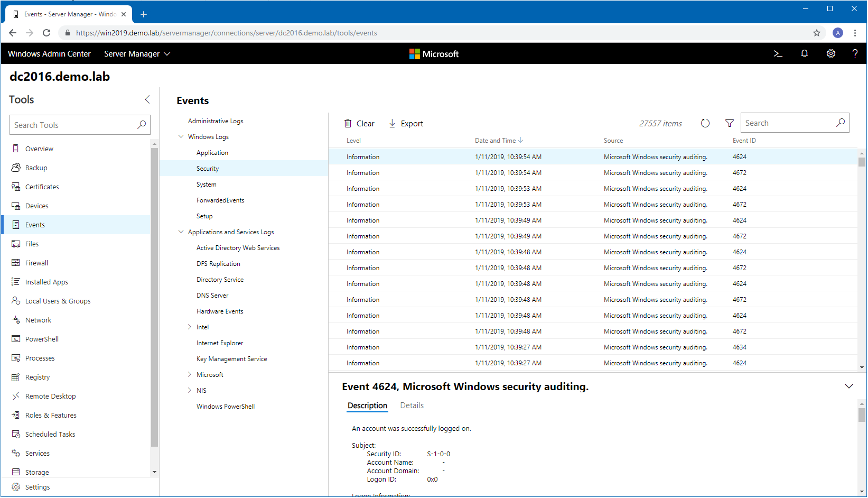The width and height of the screenshot is (868, 498).
Task: Expand the Microsoft logs node
Action: (x=190, y=374)
